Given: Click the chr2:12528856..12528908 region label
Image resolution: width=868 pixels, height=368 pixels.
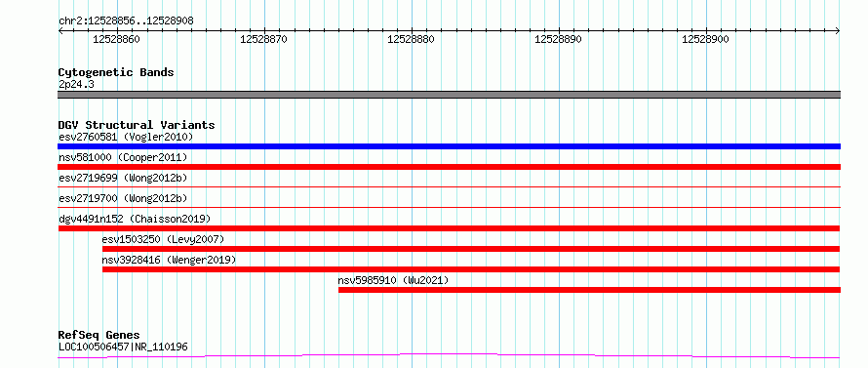Looking at the screenshot, I should pyautogui.click(x=126, y=20).
